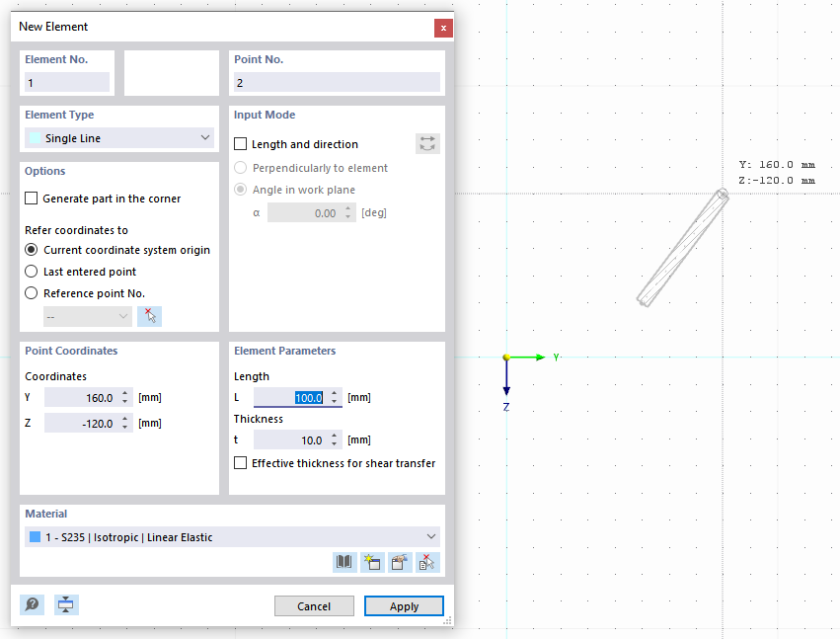This screenshot has height=639, width=840.
Task: Click the alpha angle spinner arrows
Action: [x=348, y=212]
